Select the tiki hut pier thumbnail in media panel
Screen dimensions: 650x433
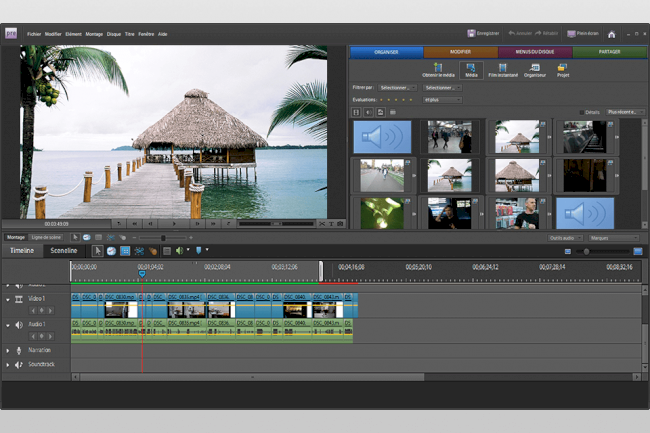tap(518, 136)
